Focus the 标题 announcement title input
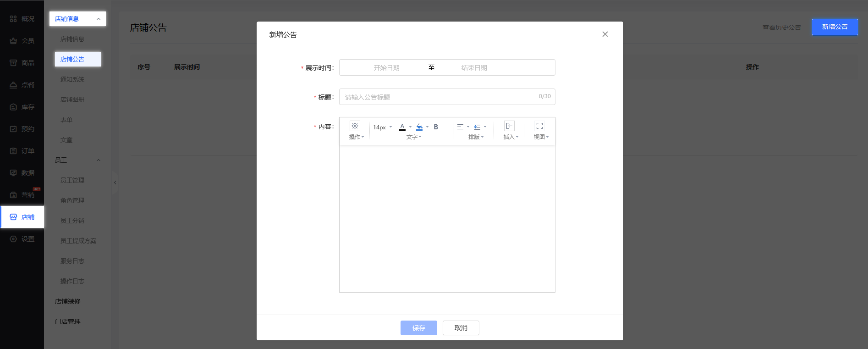The width and height of the screenshot is (868, 349). pyautogui.click(x=440, y=97)
